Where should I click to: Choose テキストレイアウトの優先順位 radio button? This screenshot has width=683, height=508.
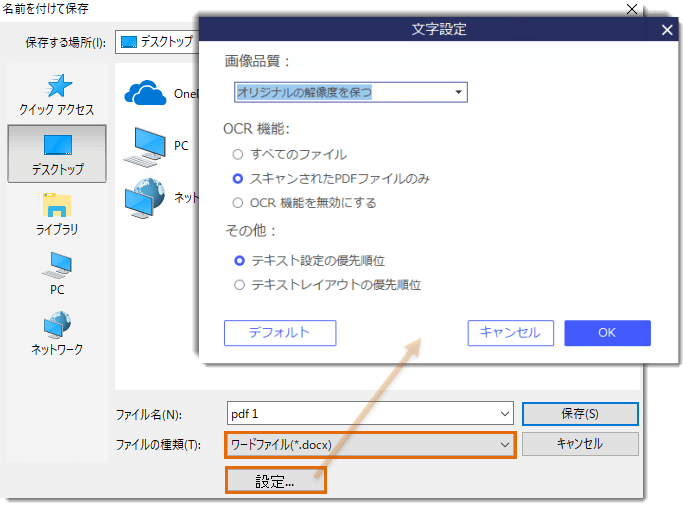point(238,284)
